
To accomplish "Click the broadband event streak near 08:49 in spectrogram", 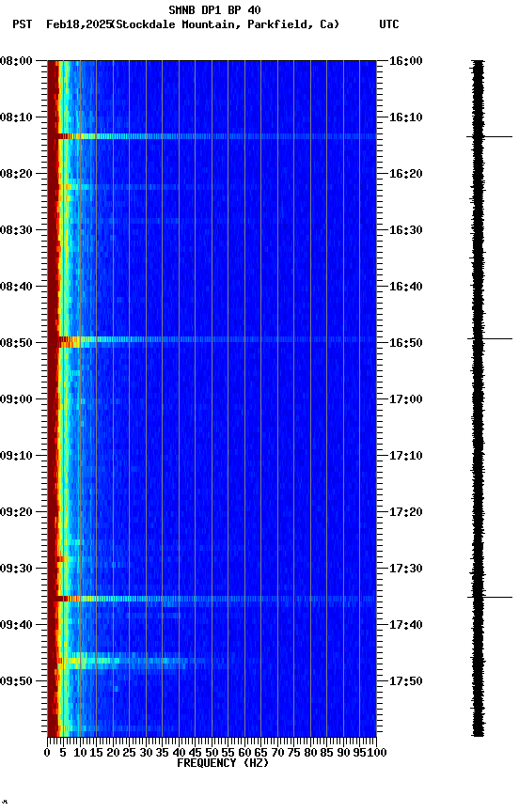I will 212,339.
